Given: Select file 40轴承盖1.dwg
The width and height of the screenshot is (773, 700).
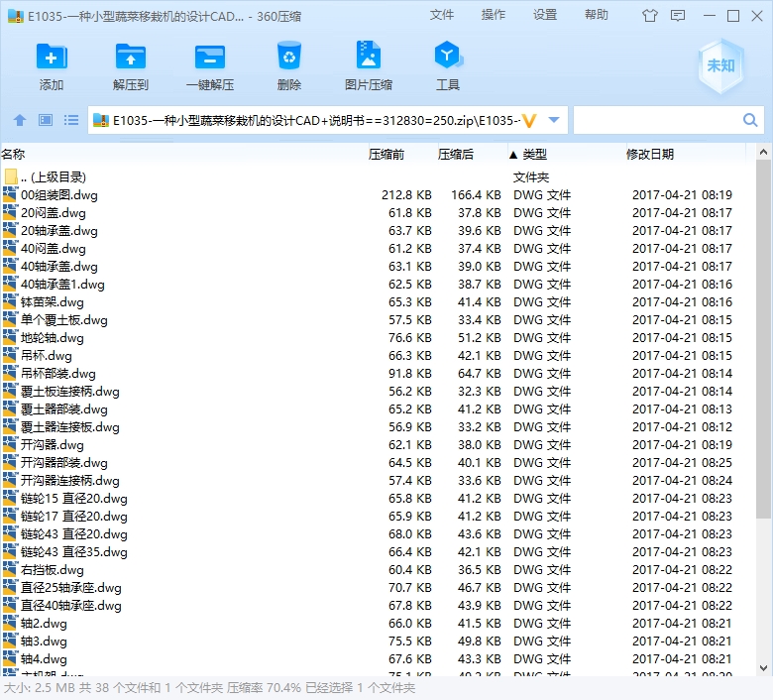Looking at the screenshot, I should [62, 285].
